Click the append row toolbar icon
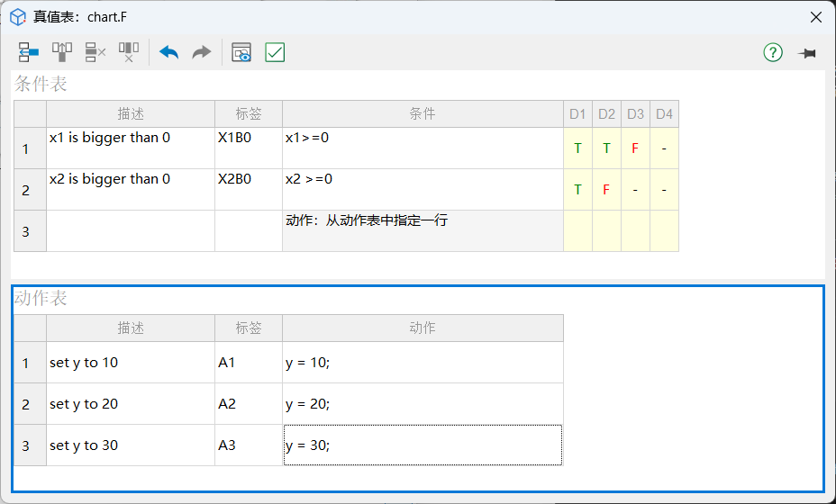This screenshot has width=836, height=504. coord(29,52)
